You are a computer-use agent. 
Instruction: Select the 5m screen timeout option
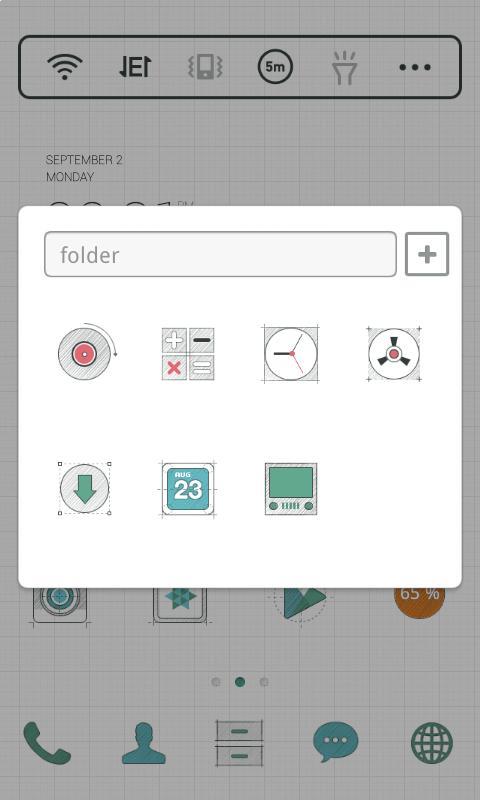[x=275, y=67]
